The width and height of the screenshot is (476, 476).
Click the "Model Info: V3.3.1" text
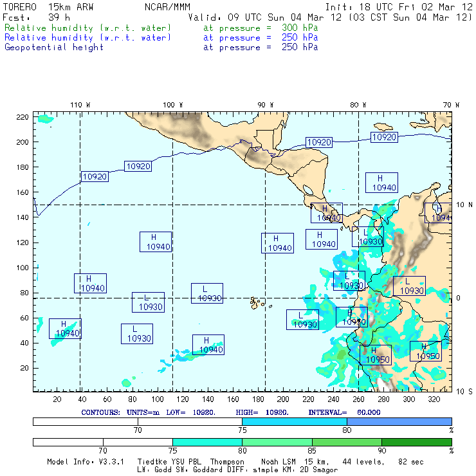click(86, 462)
